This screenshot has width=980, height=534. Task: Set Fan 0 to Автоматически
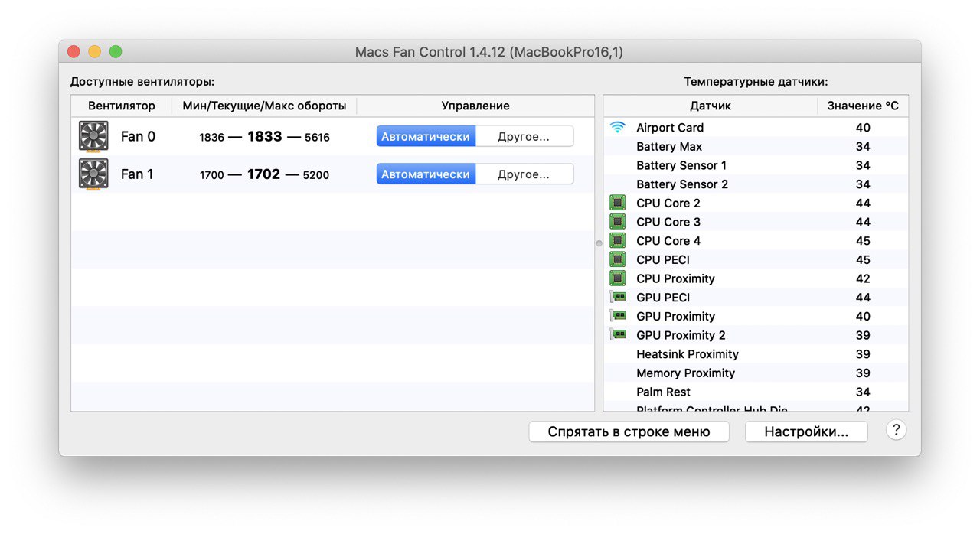point(426,137)
